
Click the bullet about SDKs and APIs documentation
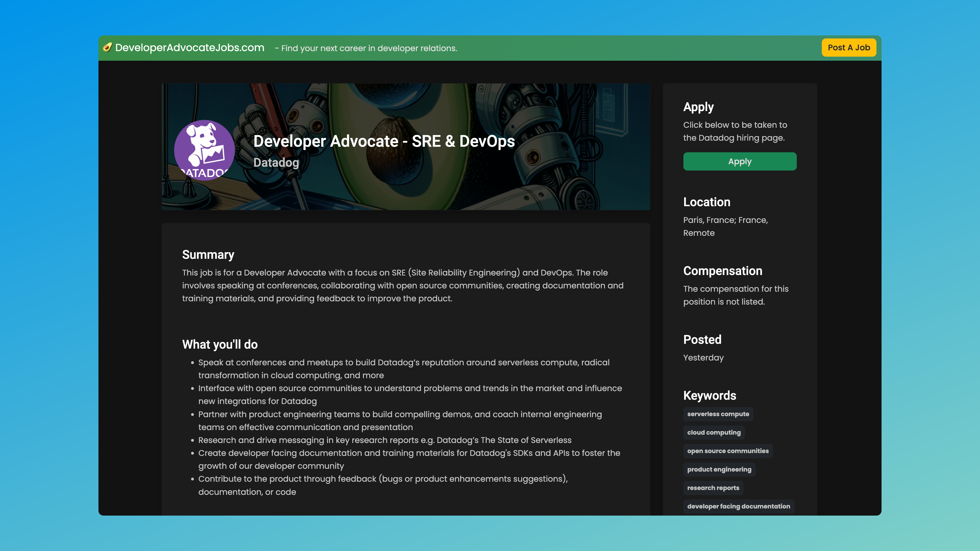click(x=409, y=459)
